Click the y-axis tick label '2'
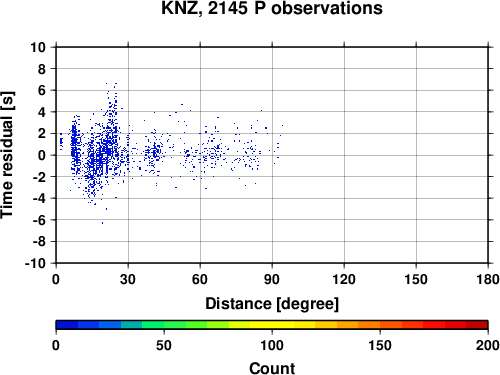 [42, 134]
